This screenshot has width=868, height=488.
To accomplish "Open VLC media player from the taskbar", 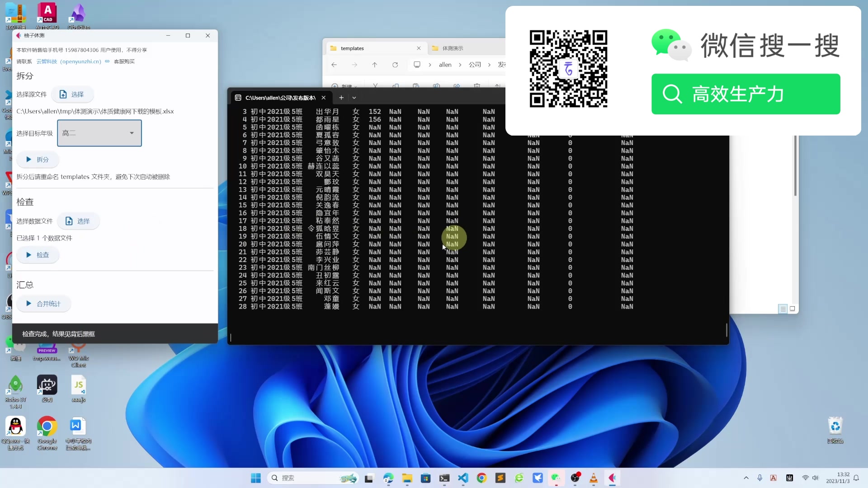I will coord(594,478).
